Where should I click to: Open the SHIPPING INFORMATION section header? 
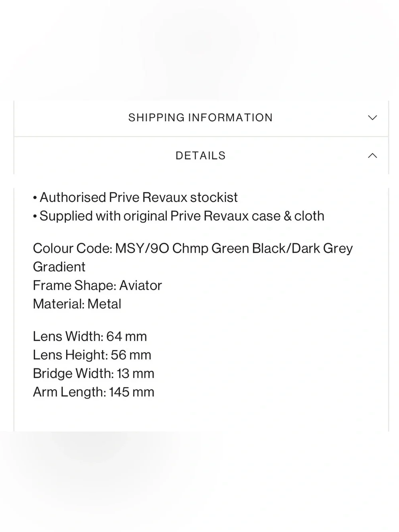coord(201,118)
